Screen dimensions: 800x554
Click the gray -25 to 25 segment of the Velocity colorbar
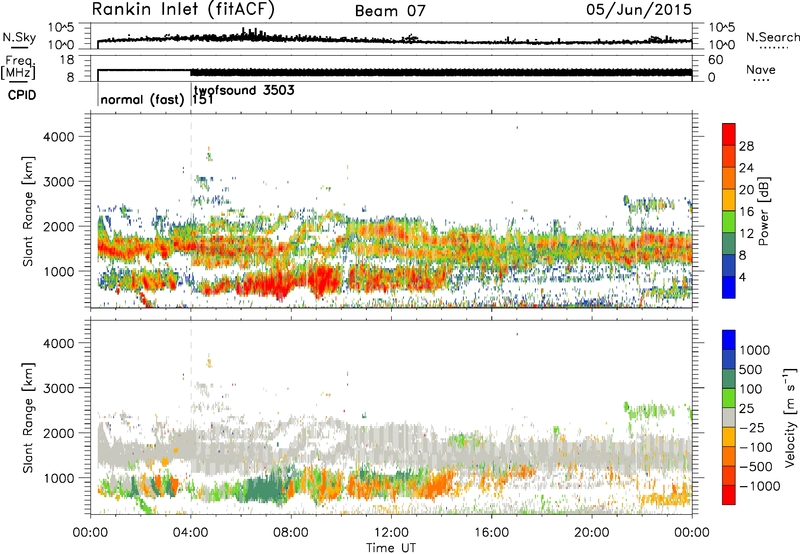[x=729, y=417]
